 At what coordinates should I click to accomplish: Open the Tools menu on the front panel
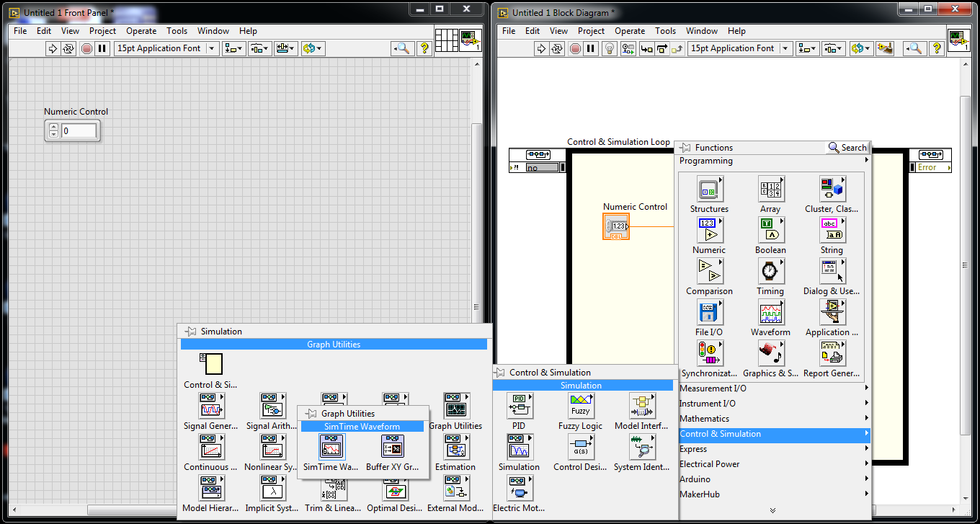pos(177,31)
